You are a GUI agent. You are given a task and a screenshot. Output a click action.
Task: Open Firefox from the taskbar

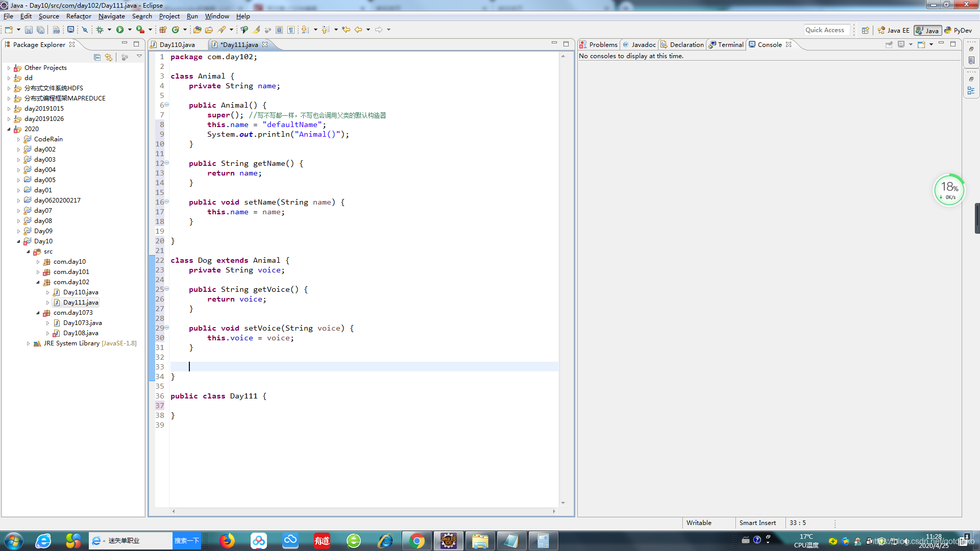click(x=227, y=541)
